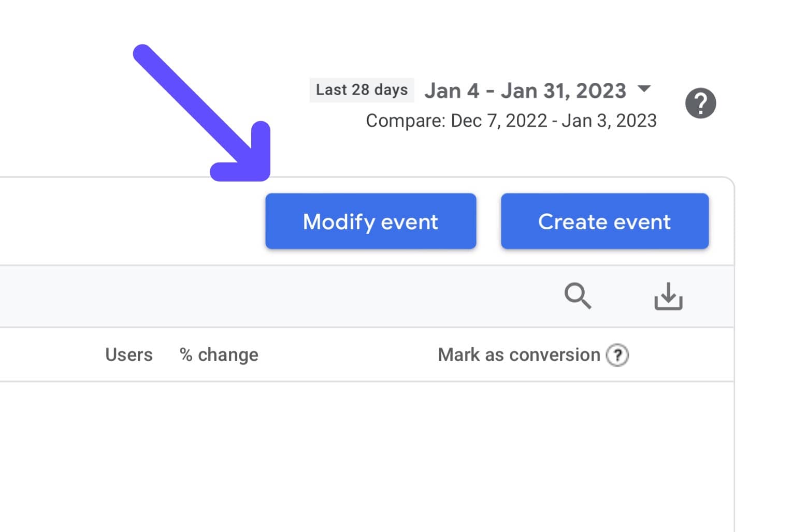Sort by the % change column header
807x532 pixels.
219,355
